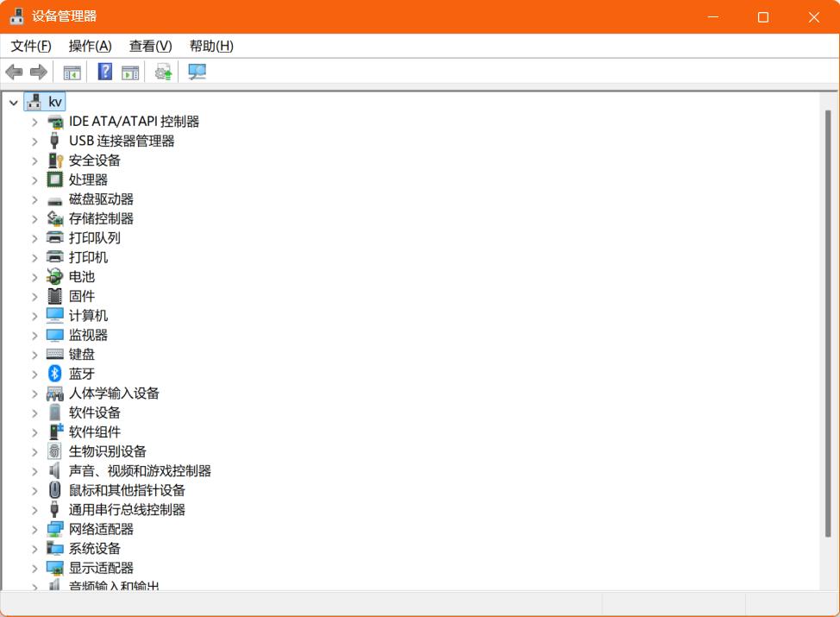Image resolution: width=840 pixels, height=617 pixels.
Task: Click the Device Manager title bar icon
Action: 16,16
